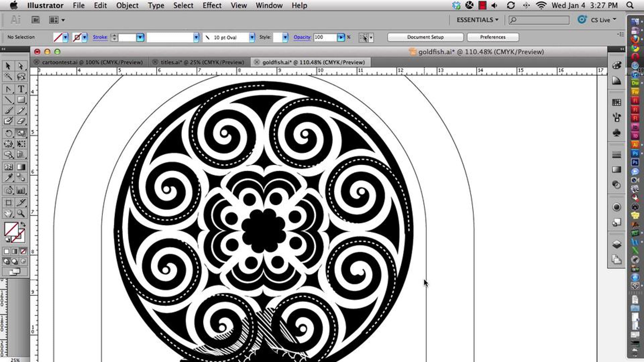Open the 10 pt Oval brush dropdown
The height and width of the screenshot is (362, 644).
click(x=252, y=38)
